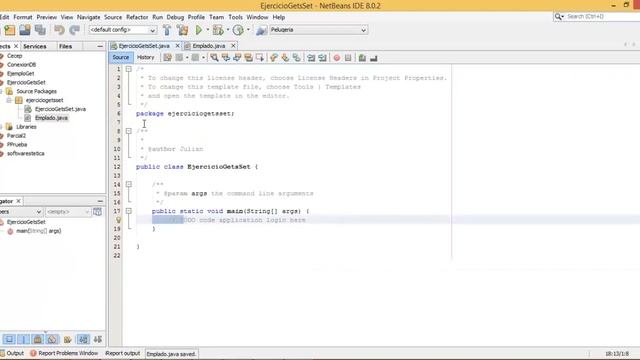Click Shift Line Left icon

(x=311, y=58)
